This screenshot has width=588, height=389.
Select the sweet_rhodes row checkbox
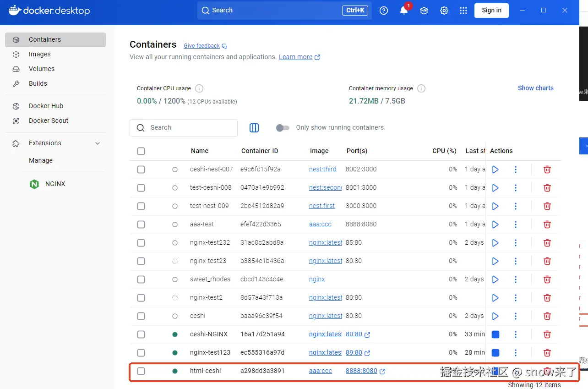[141, 279]
